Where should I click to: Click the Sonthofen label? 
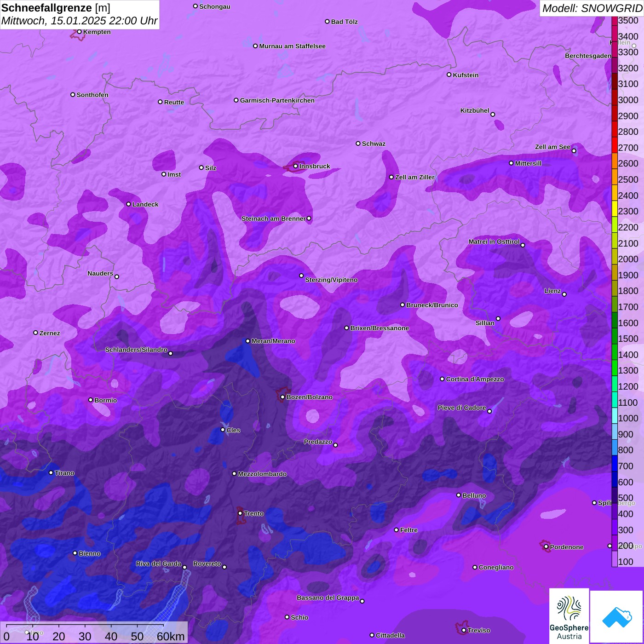click(x=92, y=95)
